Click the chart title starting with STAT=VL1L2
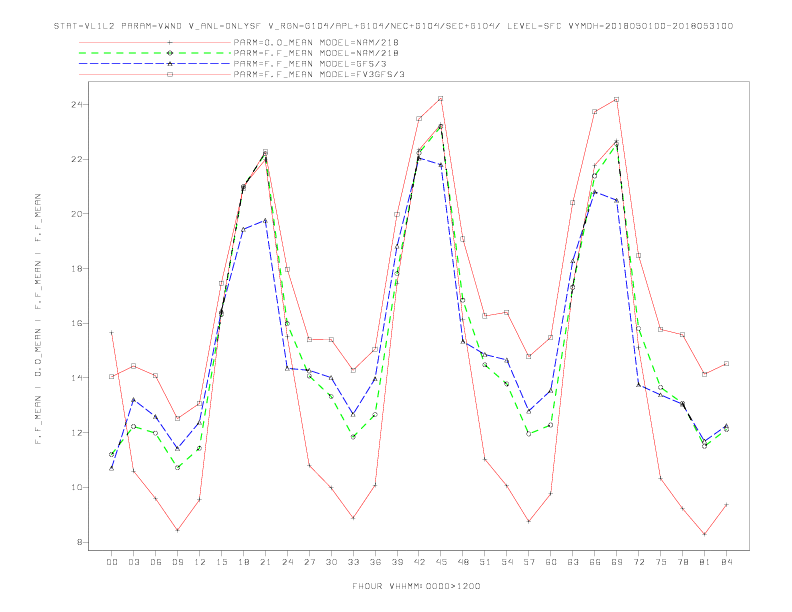 pyautogui.click(x=393, y=26)
